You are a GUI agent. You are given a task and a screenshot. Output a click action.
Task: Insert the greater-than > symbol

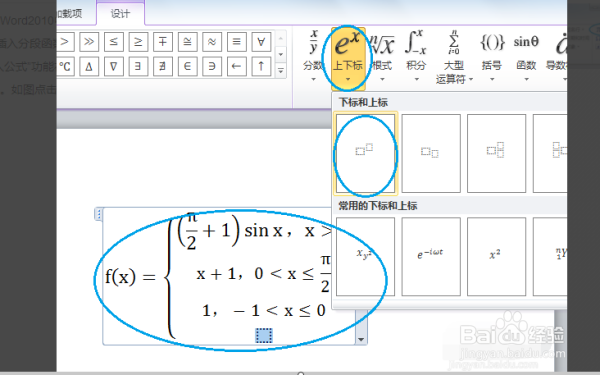click(65, 42)
